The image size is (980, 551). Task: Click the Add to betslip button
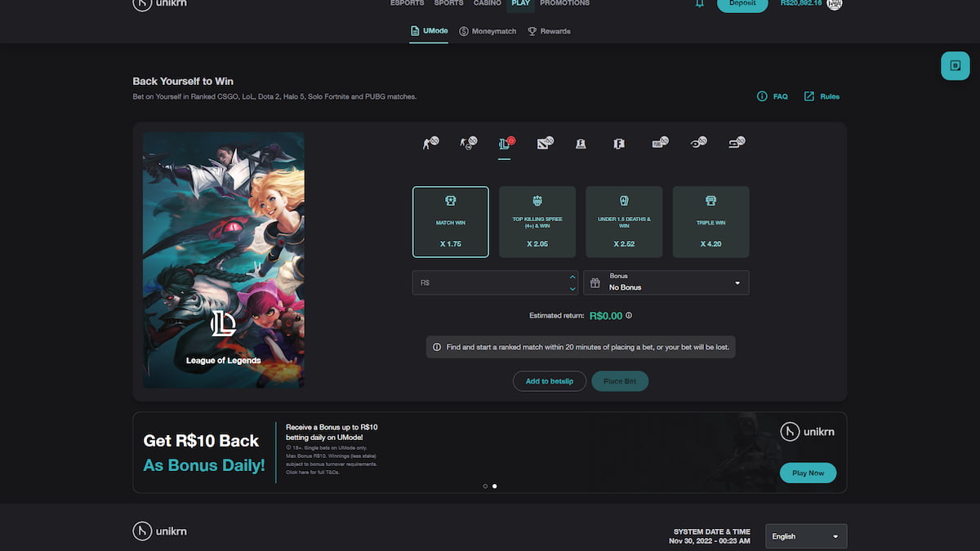click(x=550, y=380)
